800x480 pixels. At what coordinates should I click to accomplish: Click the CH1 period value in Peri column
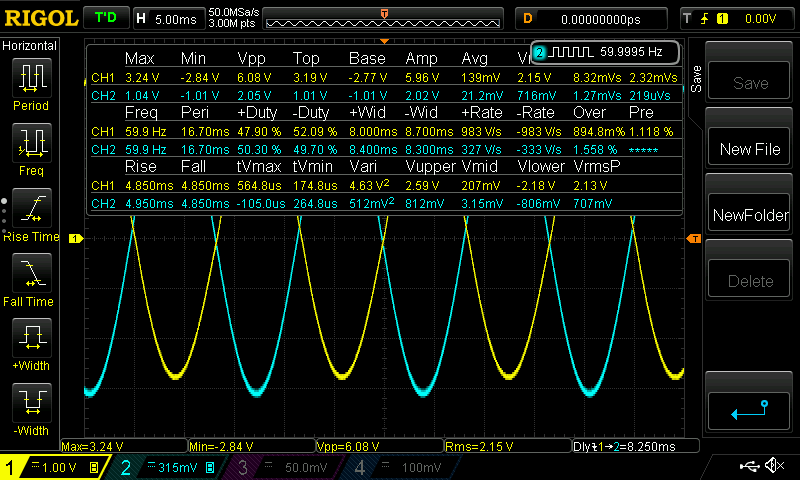[x=205, y=132]
